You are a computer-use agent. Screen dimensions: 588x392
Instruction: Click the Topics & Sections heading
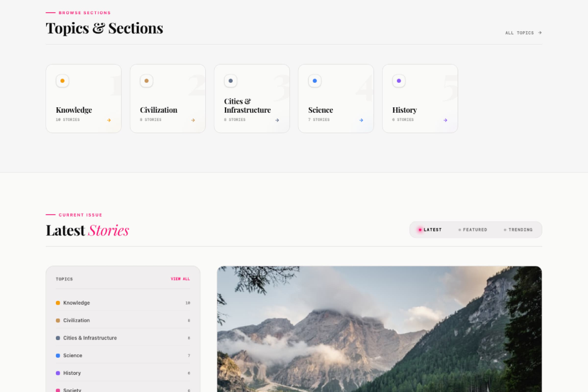[104, 28]
